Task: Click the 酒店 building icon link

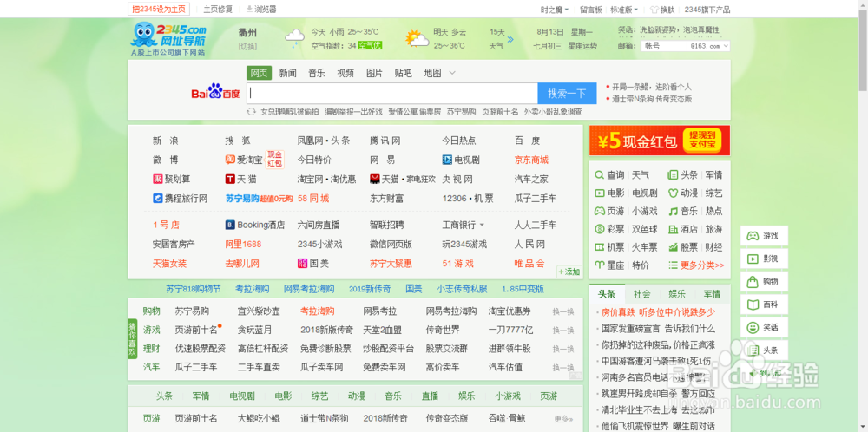Action: 683,229
